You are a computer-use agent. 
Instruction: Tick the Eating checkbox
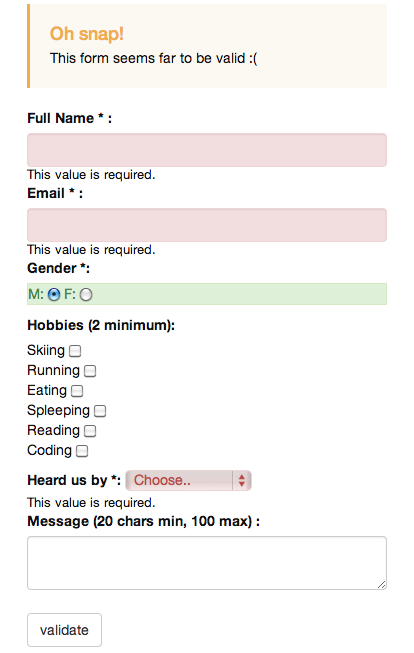pyautogui.click(x=77, y=391)
